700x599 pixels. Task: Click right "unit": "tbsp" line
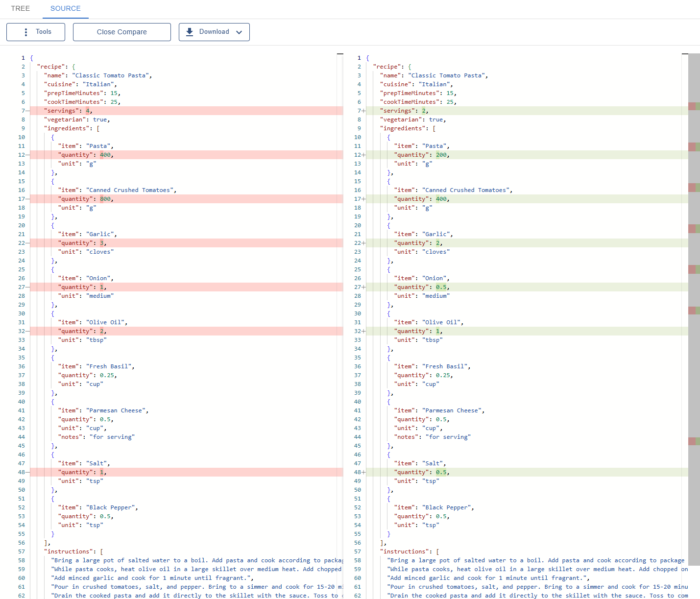(418, 340)
